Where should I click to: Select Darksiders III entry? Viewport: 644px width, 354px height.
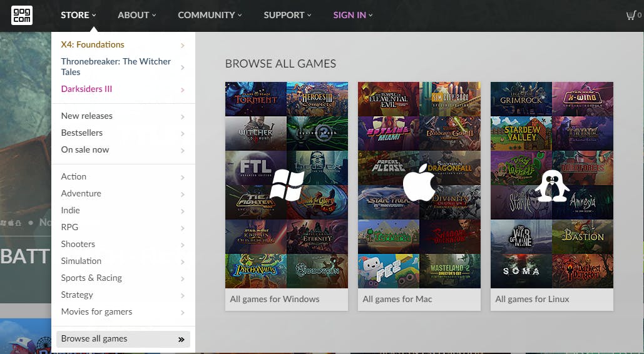tap(86, 89)
